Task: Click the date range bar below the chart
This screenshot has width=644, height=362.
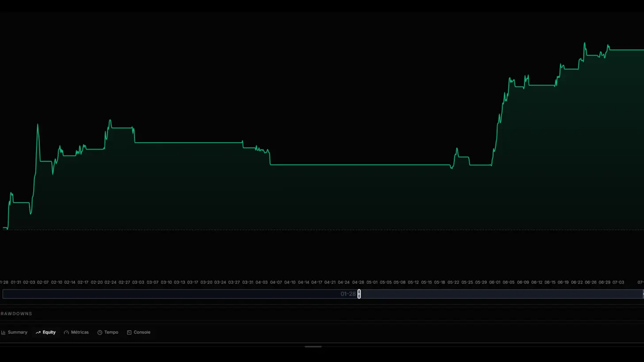Action: 323,294
